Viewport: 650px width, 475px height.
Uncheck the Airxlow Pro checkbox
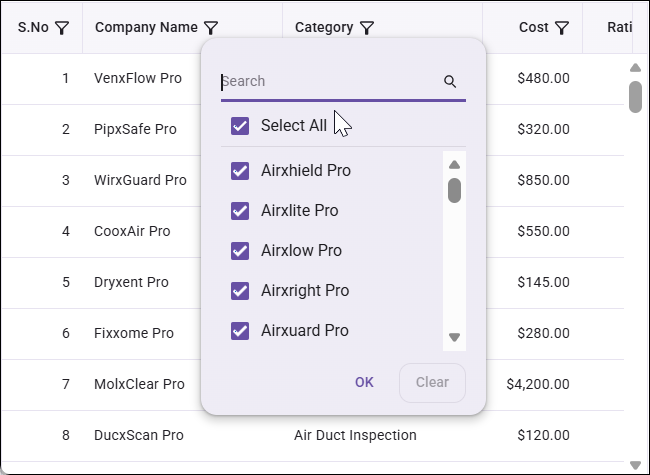240,251
